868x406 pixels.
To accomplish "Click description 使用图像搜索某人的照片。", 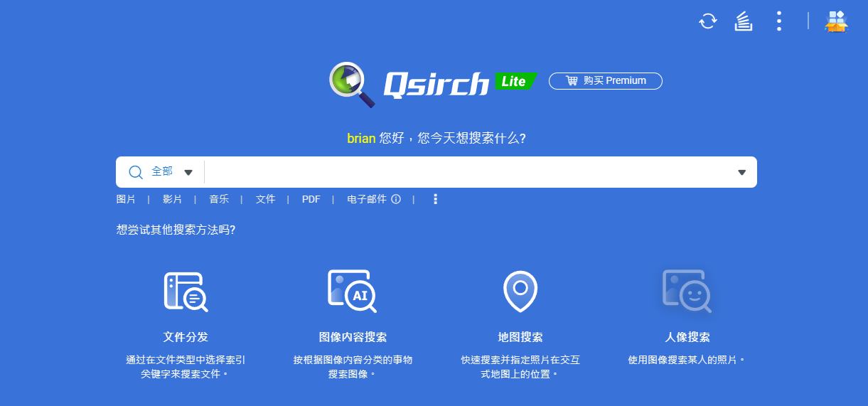I will click(x=687, y=360).
